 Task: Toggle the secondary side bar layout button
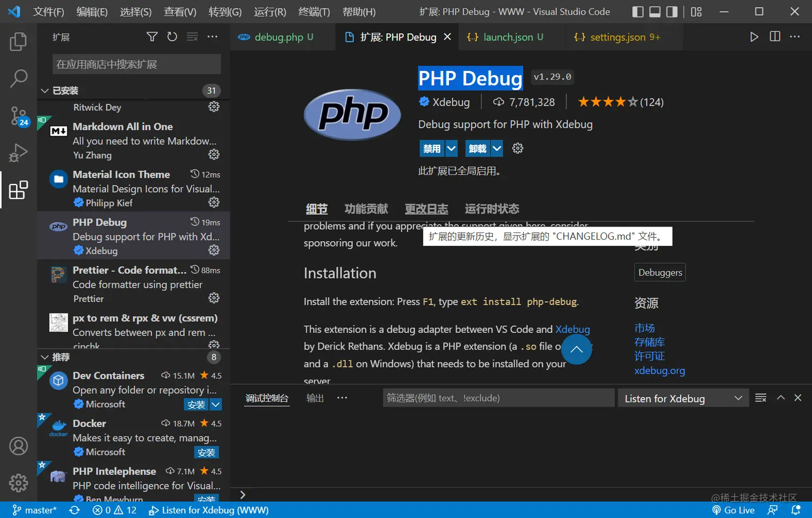coord(672,12)
